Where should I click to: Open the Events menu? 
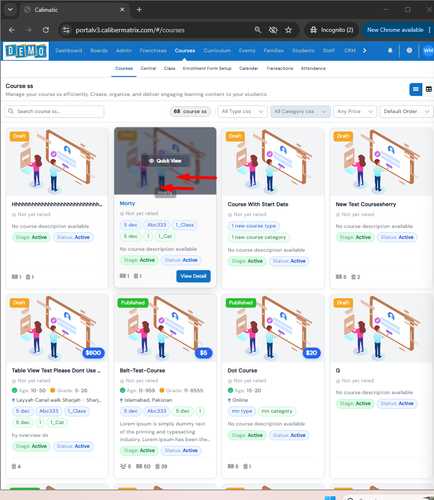(x=247, y=51)
